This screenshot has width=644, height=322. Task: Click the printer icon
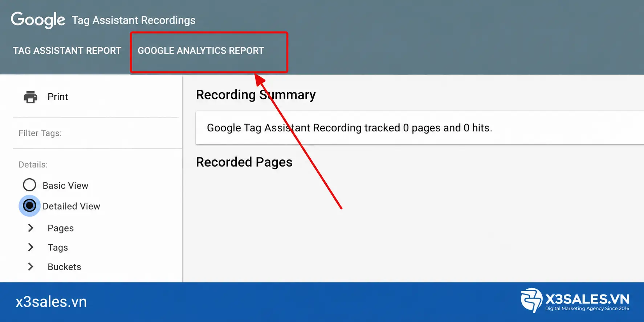(x=30, y=97)
